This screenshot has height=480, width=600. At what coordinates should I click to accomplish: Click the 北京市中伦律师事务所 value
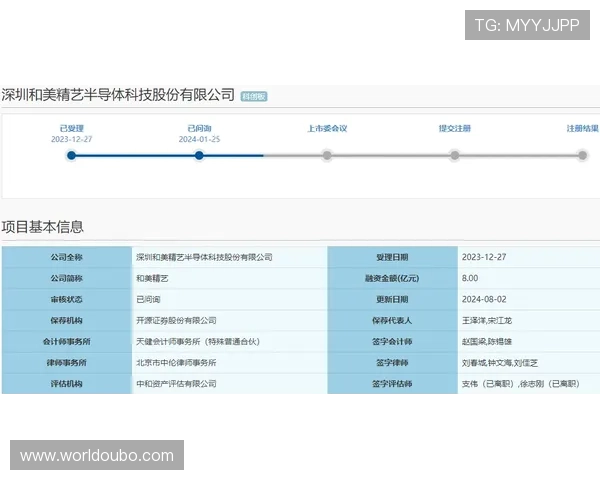176,362
